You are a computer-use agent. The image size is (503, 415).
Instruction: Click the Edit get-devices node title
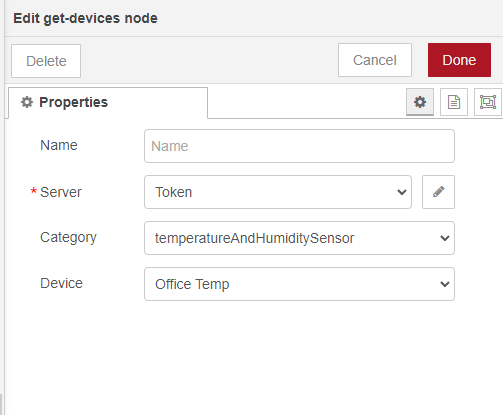click(85, 18)
